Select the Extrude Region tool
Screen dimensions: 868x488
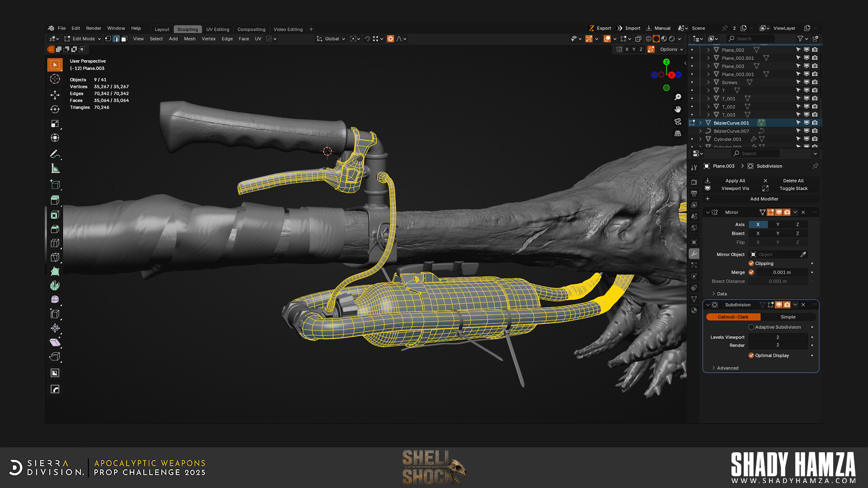(55, 200)
